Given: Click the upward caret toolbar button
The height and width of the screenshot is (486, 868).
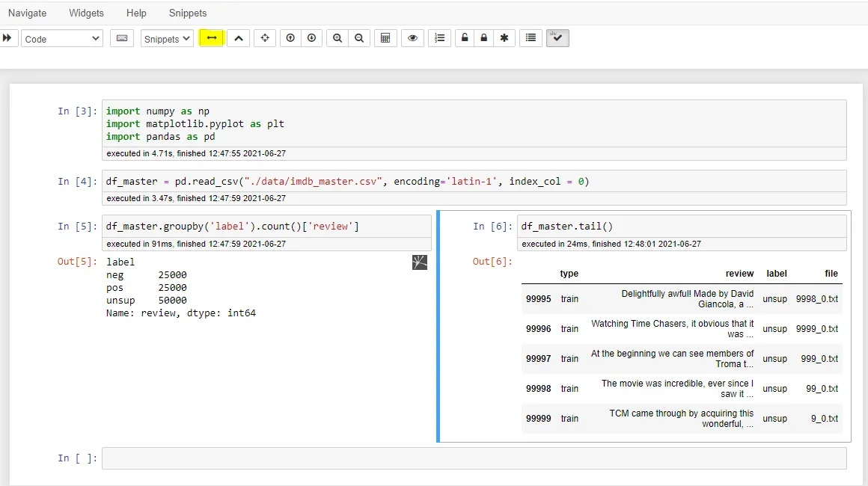Looking at the screenshot, I should (x=238, y=38).
